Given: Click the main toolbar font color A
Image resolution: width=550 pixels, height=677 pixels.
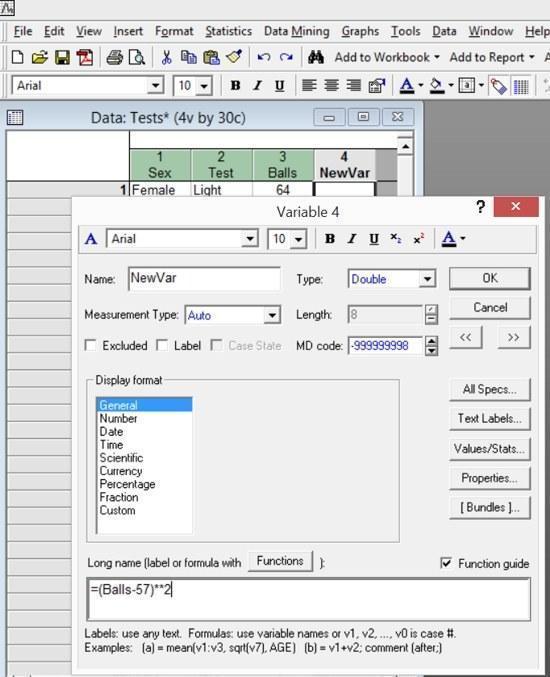Looking at the screenshot, I should pyautogui.click(x=407, y=85).
